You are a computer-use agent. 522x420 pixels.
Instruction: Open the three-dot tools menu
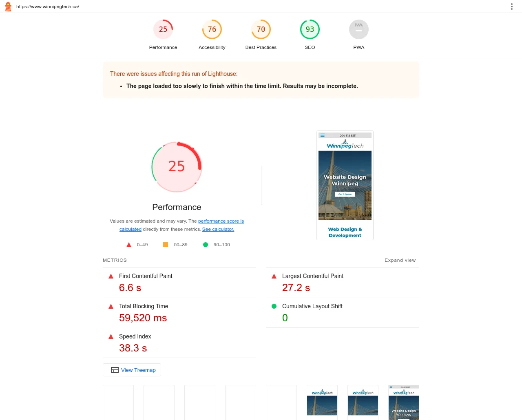(511, 7)
